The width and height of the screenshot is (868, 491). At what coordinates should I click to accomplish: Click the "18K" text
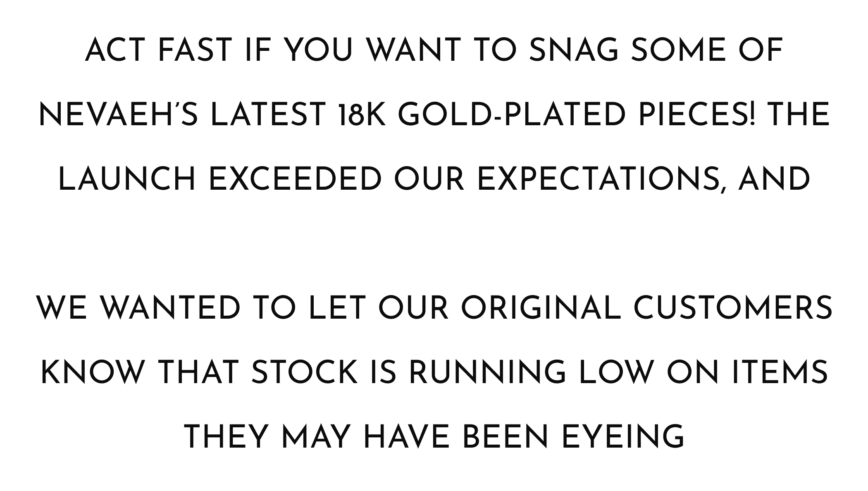(362, 114)
